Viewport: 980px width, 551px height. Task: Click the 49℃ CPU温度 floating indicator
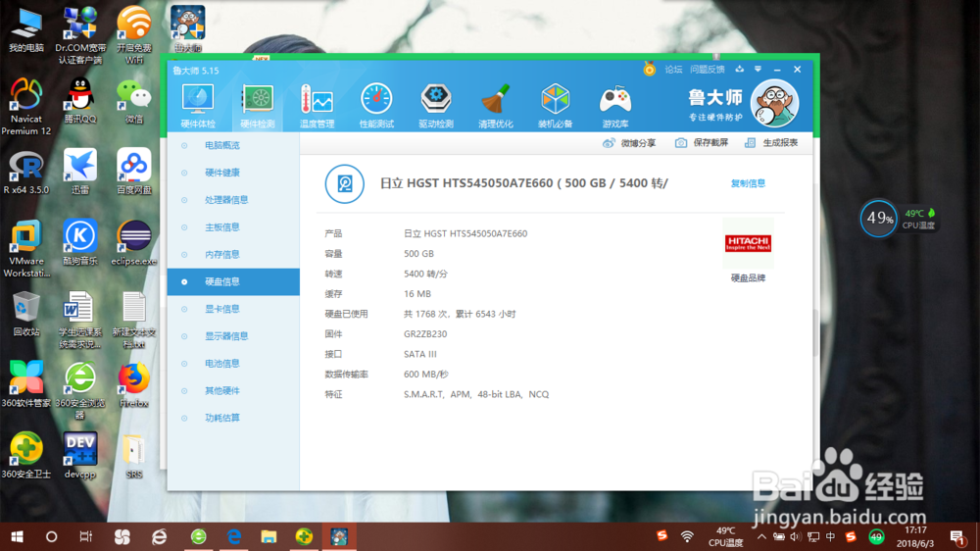919,219
